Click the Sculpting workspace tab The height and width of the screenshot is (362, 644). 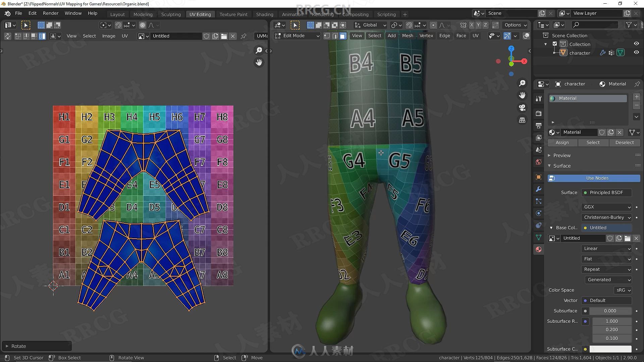click(171, 15)
